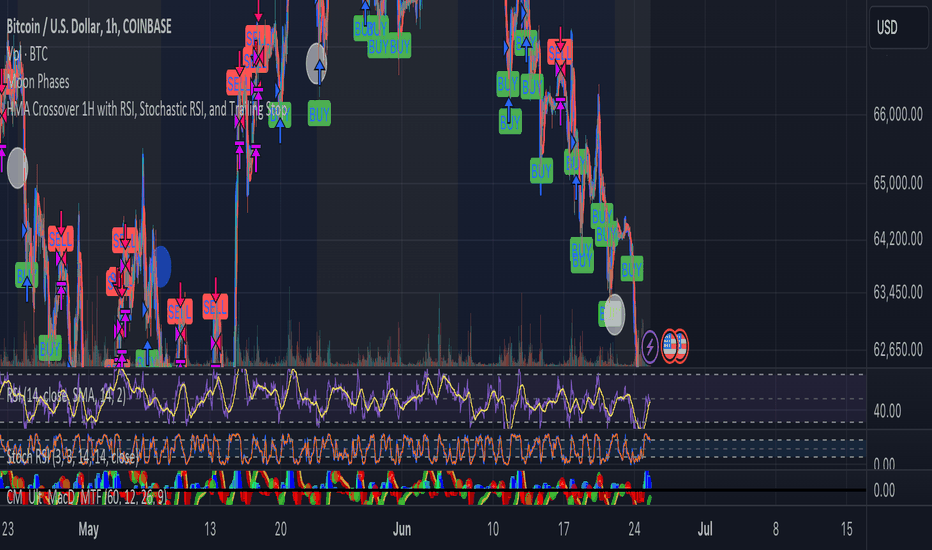Click the 24 date label on the time axis
Screen dimensions: 932x550
[x=634, y=529]
